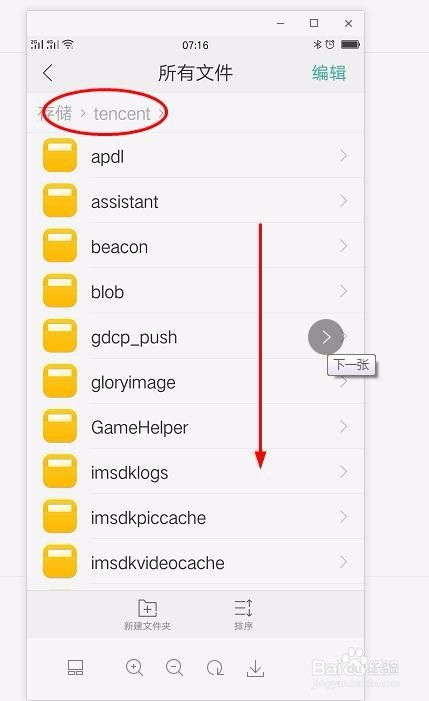Expand the blob folder chevron
This screenshot has height=701, width=429.
pos(343,291)
